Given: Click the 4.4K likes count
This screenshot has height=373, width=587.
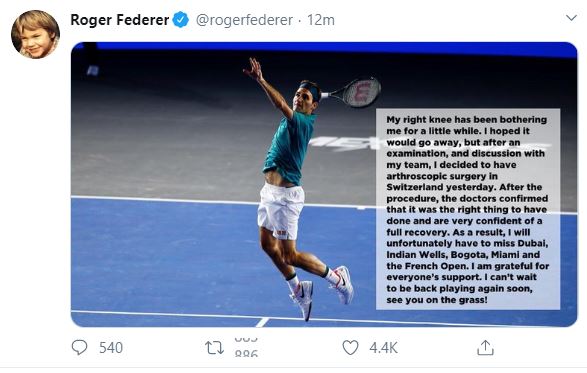Looking at the screenshot, I should [x=383, y=348].
